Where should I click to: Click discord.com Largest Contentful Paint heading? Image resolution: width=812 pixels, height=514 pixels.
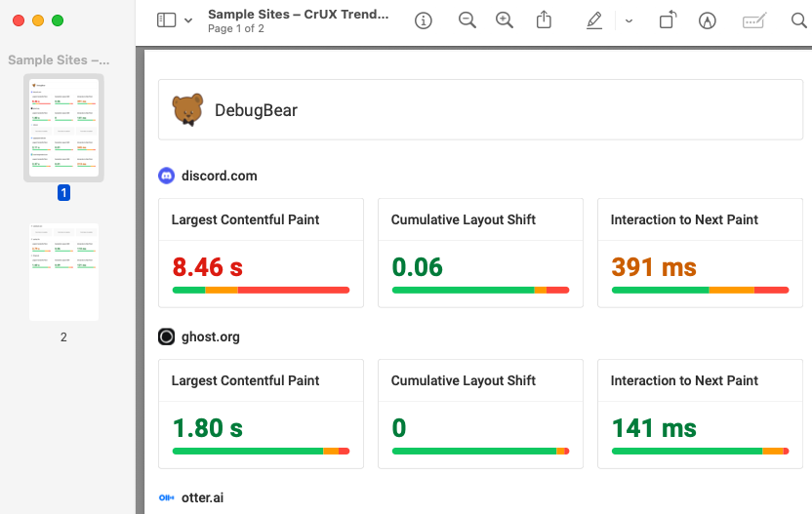[245, 220]
